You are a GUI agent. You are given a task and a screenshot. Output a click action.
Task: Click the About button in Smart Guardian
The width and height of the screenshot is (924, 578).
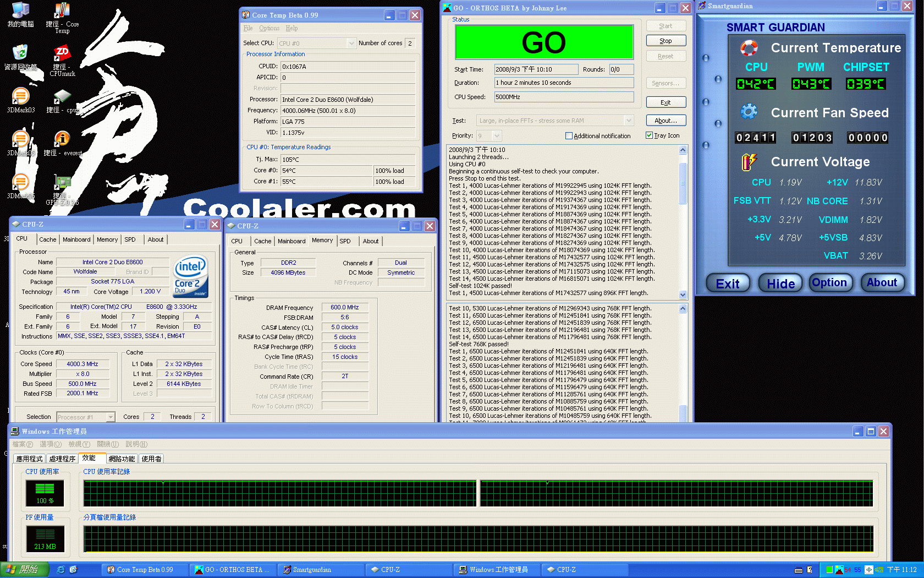pyautogui.click(x=882, y=282)
